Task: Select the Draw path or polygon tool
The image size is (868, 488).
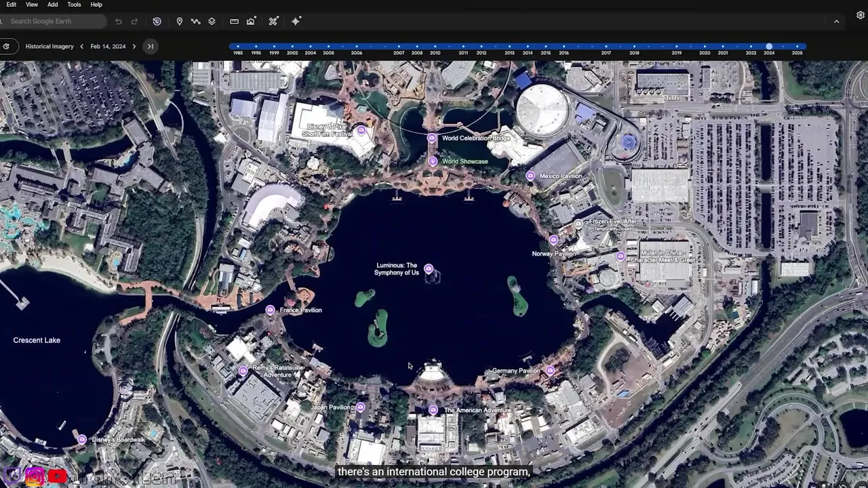Action: [195, 22]
